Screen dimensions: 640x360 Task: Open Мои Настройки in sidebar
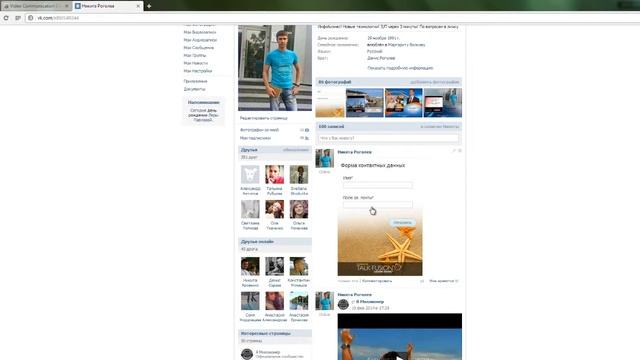click(x=198, y=71)
